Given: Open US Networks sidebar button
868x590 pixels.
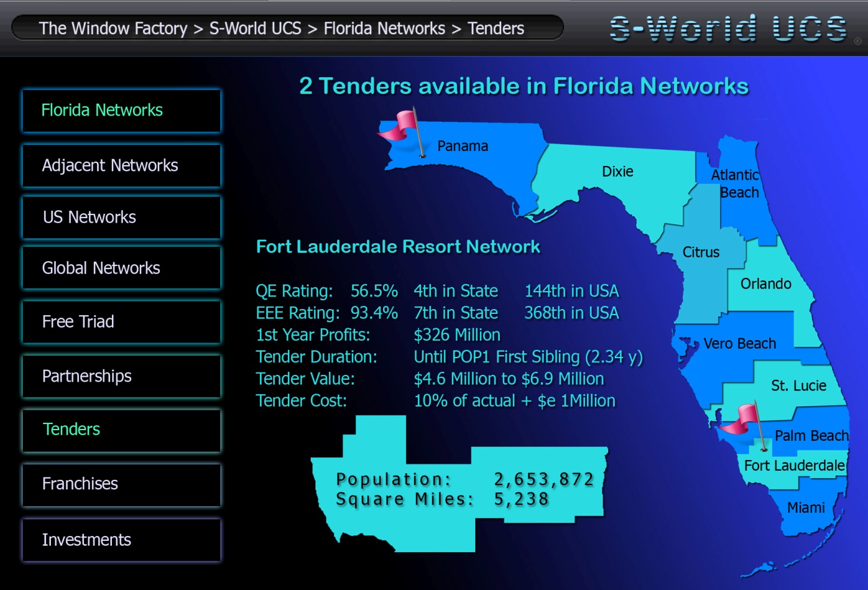Looking at the screenshot, I should point(122,217).
